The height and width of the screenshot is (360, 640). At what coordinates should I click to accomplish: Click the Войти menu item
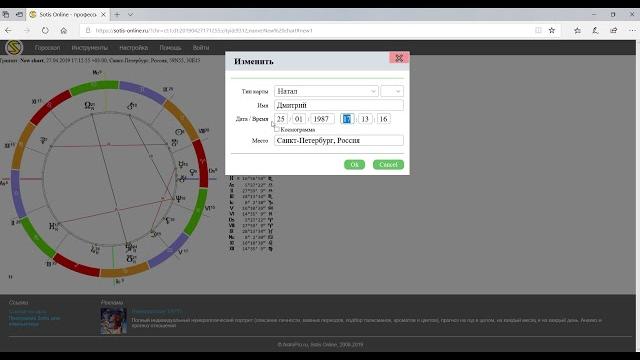[x=201, y=48]
